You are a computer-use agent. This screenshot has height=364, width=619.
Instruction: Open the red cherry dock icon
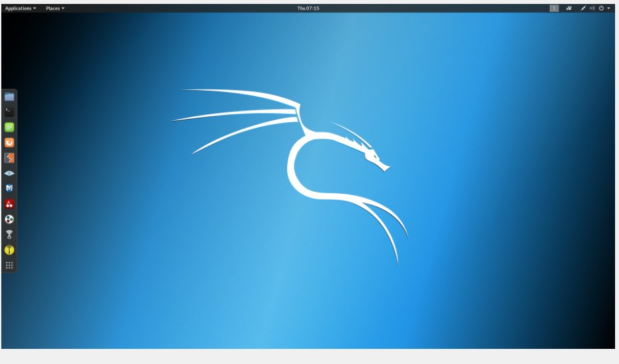pos(9,204)
